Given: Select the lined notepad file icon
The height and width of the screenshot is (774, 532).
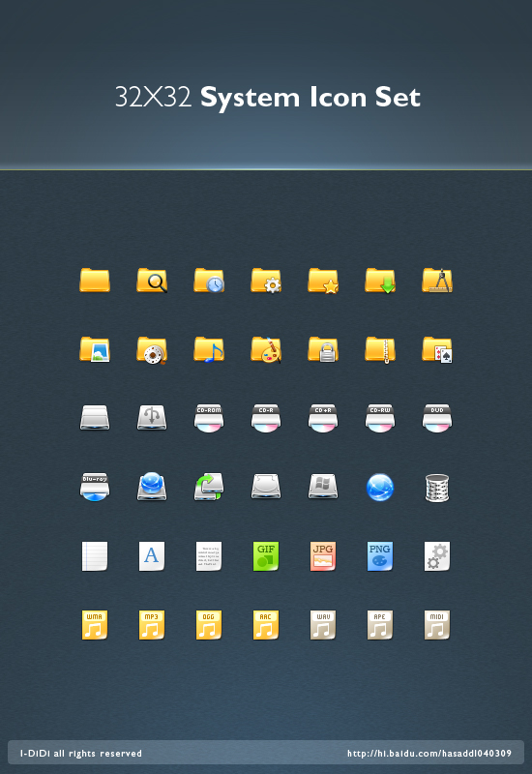Looking at the screenshot, I should tap(95, 556).
